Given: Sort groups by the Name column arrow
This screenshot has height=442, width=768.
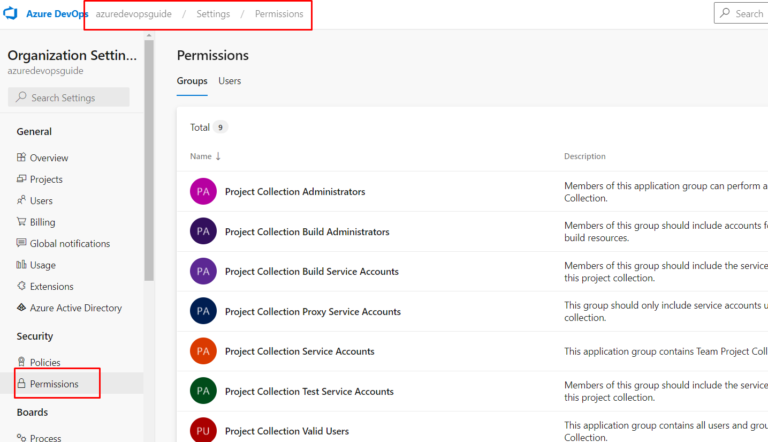Looking at the screenshot, I should click(218, 156).
